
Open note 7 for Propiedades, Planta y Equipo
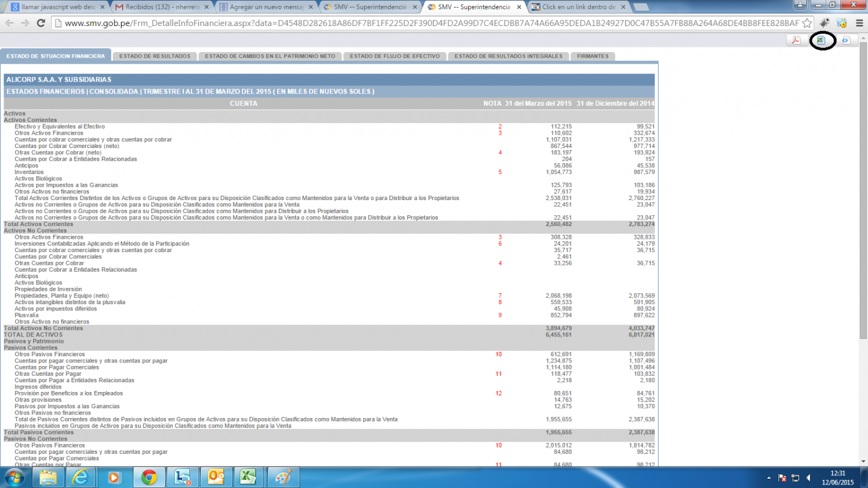click(500, 296)
